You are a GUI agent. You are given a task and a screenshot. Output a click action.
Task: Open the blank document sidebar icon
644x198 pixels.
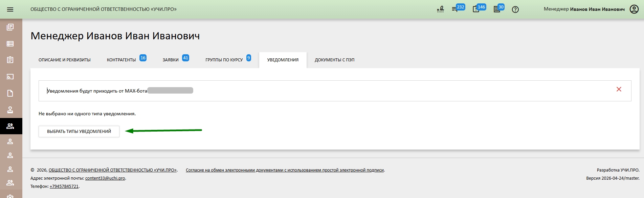point(10,93)
